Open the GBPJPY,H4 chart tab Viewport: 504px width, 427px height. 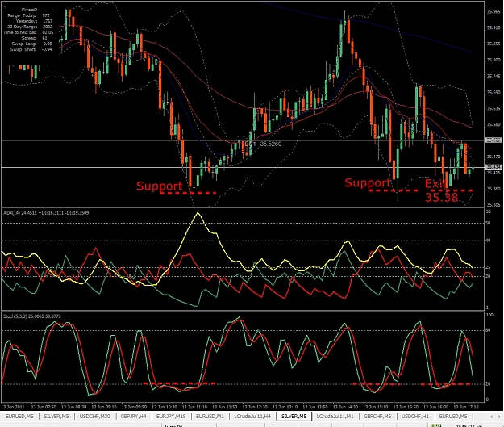tap(133, 416)
